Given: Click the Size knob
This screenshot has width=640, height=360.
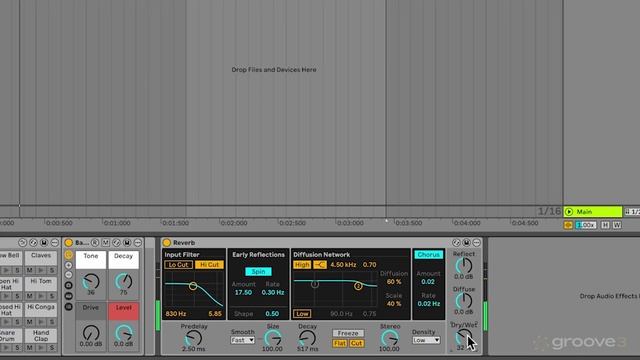Looking at the screenshot, I should click(273, 338).
